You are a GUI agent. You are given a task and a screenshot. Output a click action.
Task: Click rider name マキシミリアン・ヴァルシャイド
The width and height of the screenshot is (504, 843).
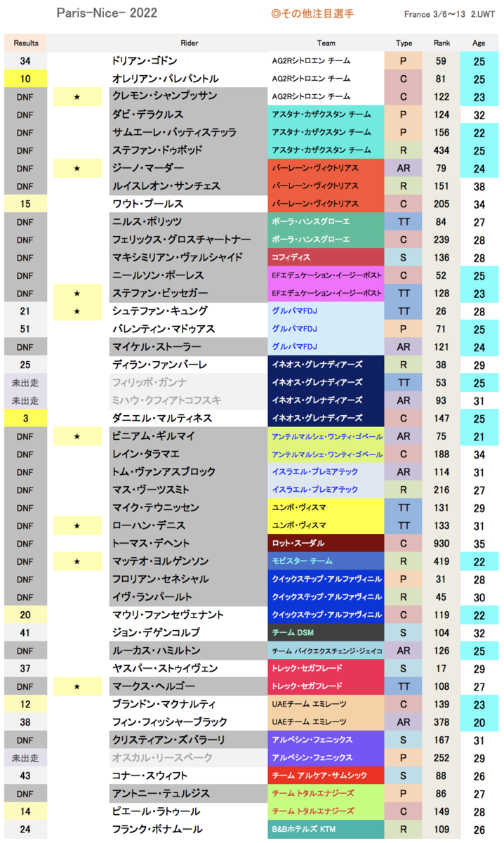click(178, 257)
